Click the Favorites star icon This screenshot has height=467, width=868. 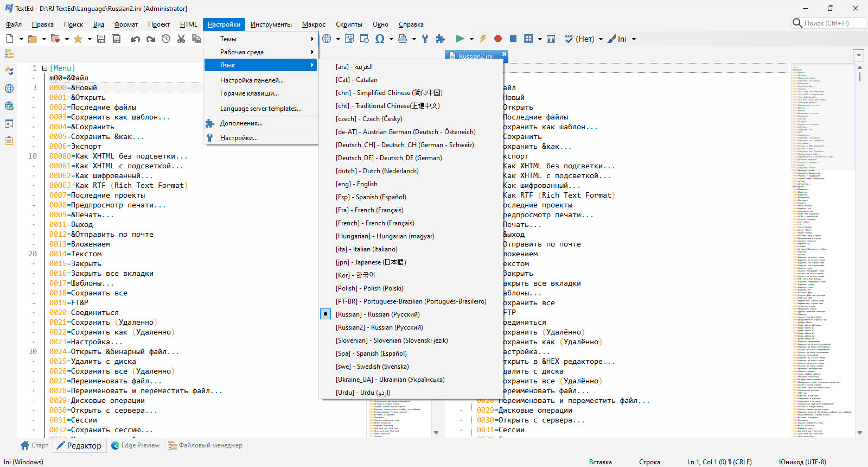[78, 39]
